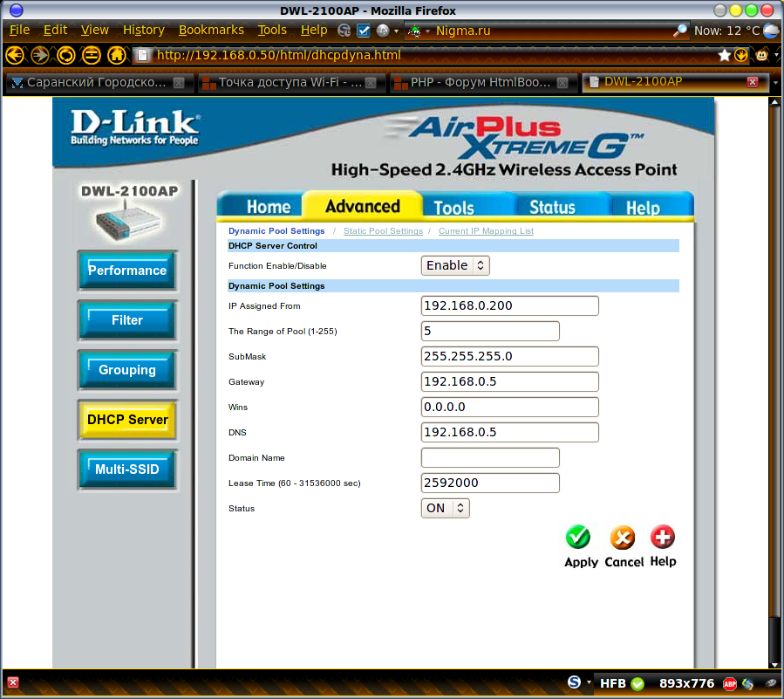
Task: Open help via the red plus icon
Action: (663, 538)
